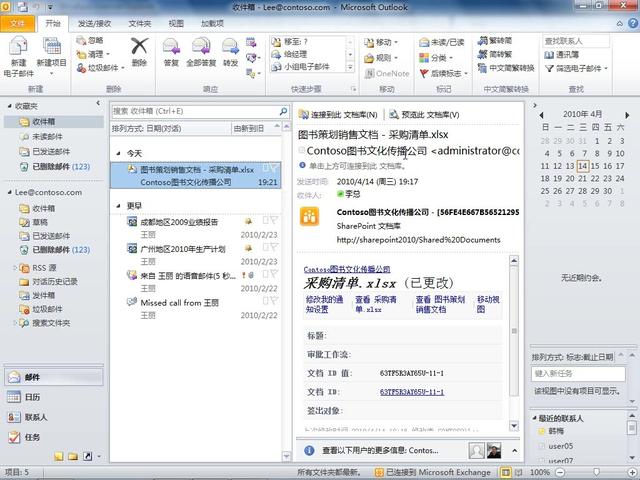Flag the 成都地区2009业绩报告 message
The width and height of the screenshot is (640, 480).
click(273, 221)
